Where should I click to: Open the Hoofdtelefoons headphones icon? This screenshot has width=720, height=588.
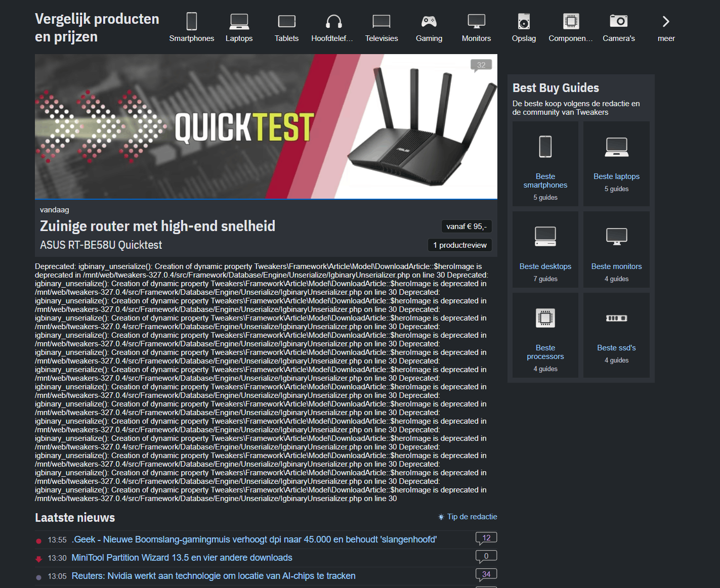(x=331, y=21)
